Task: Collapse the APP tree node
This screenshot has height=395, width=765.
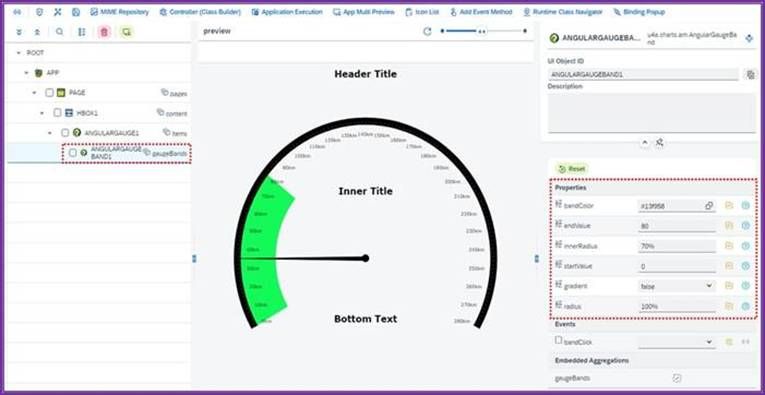Action: point(26,73)
